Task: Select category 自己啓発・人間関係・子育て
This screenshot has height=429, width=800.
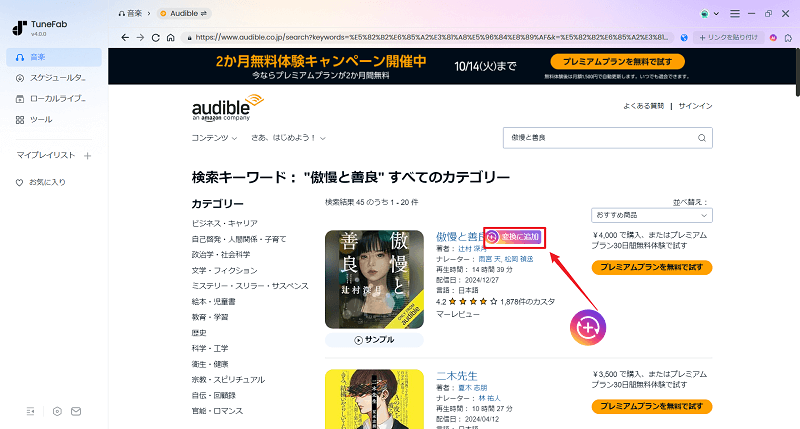Action: pos(239,239)
